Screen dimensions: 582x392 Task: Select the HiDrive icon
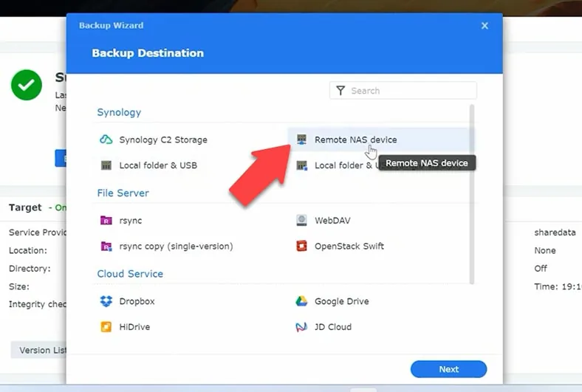[106, 327]
